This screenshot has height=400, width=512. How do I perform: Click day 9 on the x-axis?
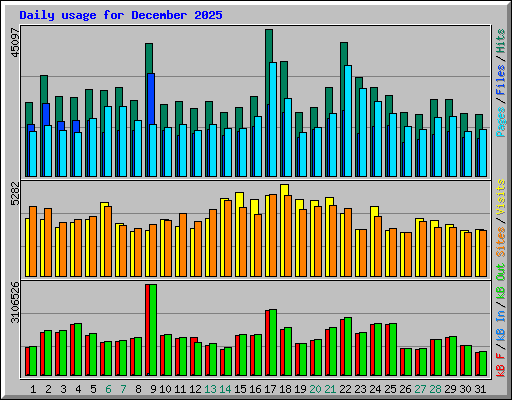click(x=153, y=389)
